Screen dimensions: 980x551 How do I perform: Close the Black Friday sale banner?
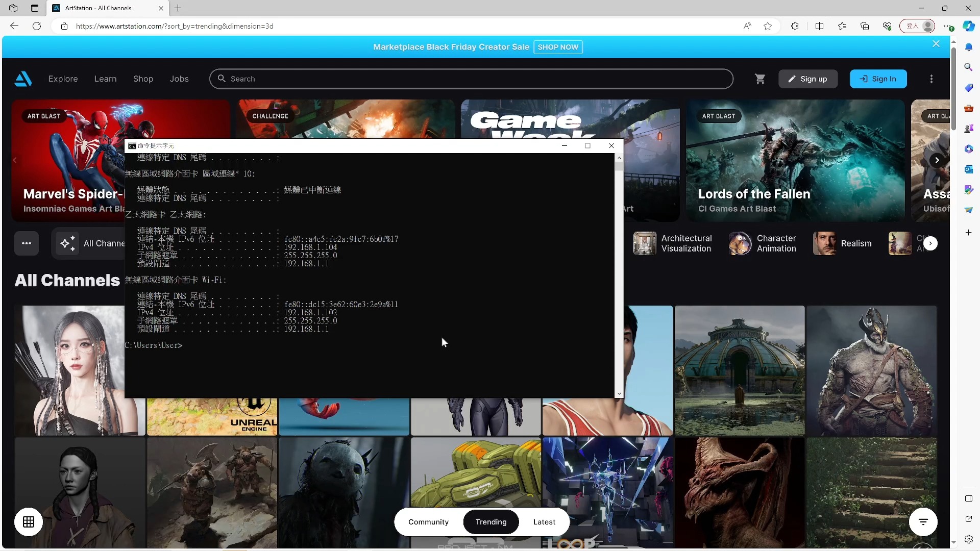coord(936,44)
